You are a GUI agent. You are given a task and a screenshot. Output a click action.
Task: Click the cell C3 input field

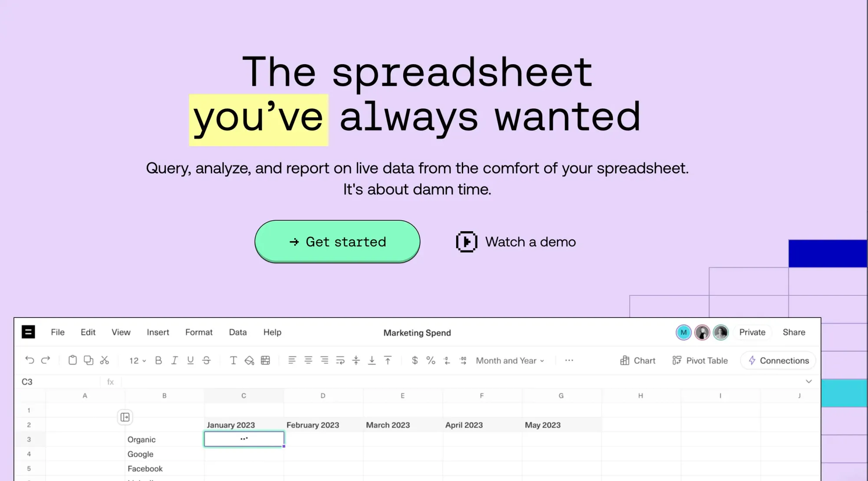point(243,438)
